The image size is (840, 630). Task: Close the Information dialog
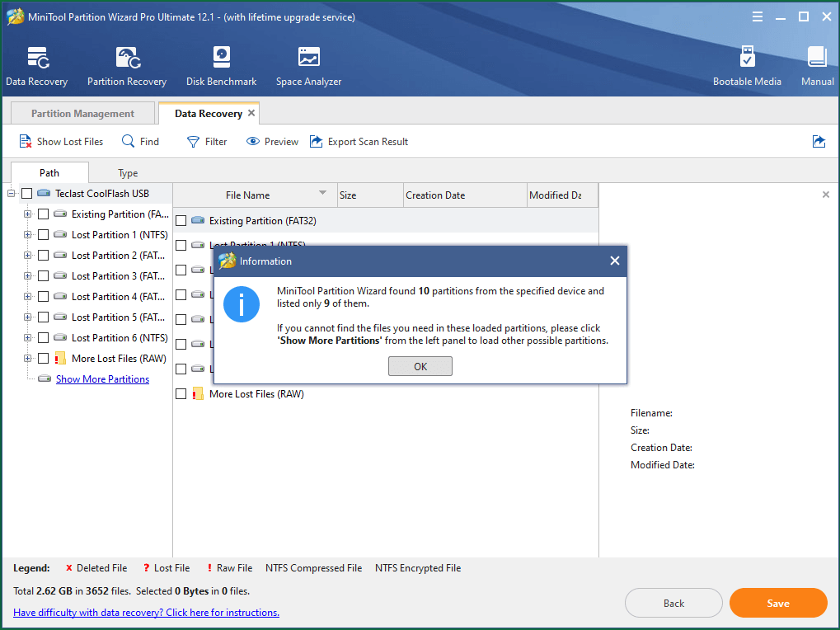click(614, 261)
